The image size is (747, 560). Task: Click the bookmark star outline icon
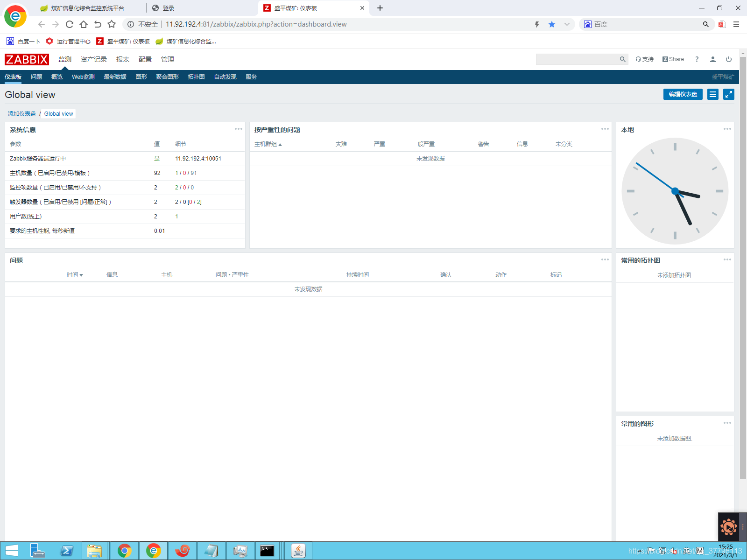pyautogui.click(x=112, y=24)
